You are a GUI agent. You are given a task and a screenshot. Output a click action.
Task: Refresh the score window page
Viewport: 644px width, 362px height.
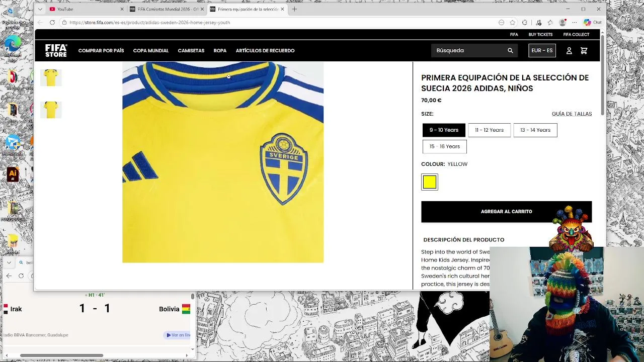pos(21,276)
